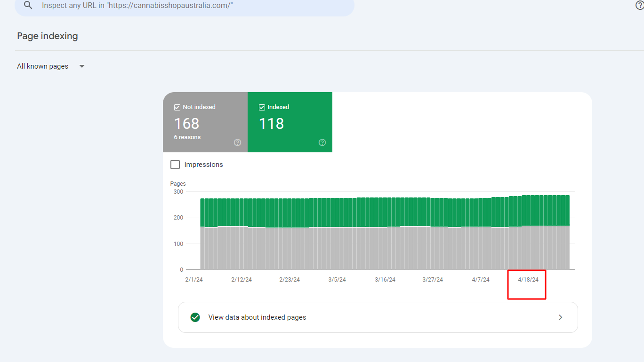Click the help icon on green Indexed card

(322, 142)
